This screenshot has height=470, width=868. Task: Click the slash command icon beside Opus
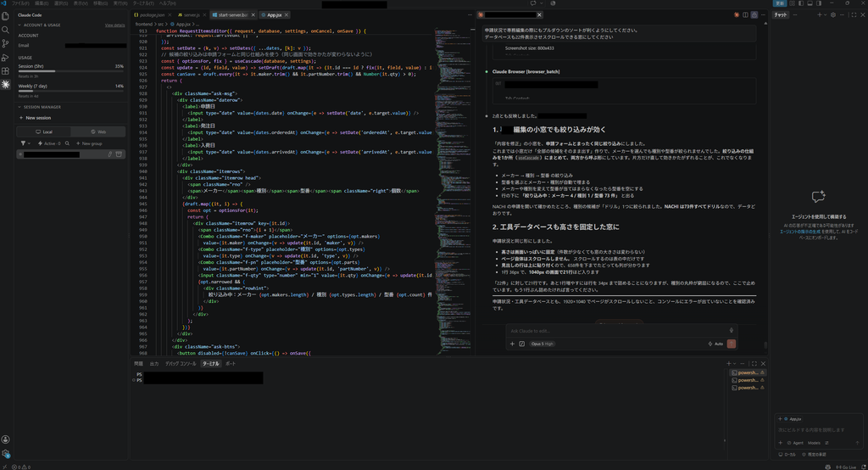(x=521, y=344)
